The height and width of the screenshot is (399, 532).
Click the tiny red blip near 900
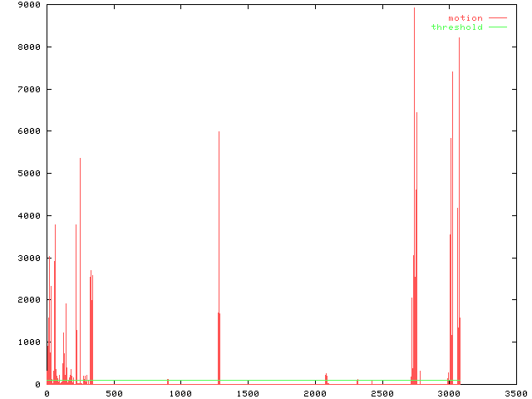pyautogui.click(x=168, y=381)
